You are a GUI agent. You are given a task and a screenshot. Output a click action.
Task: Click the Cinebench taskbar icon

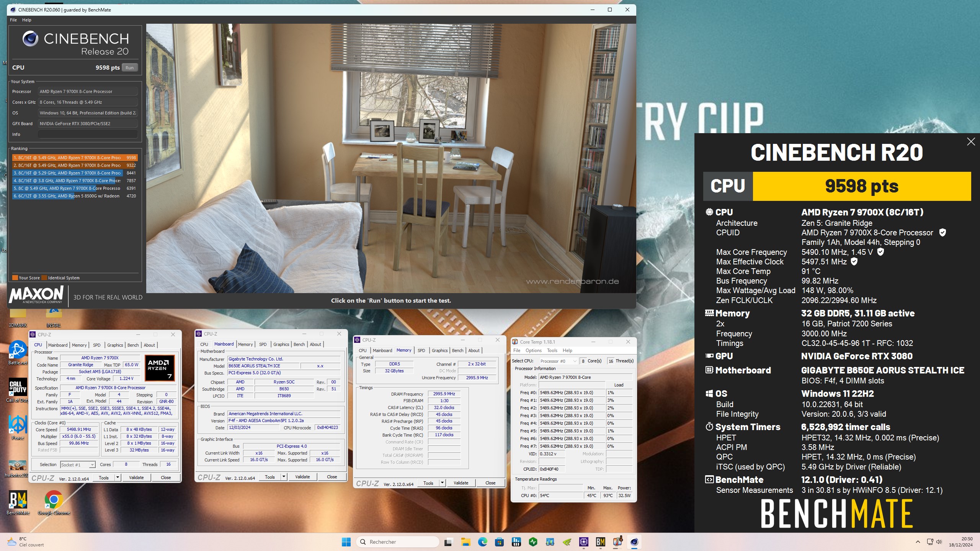click(634, 542)
